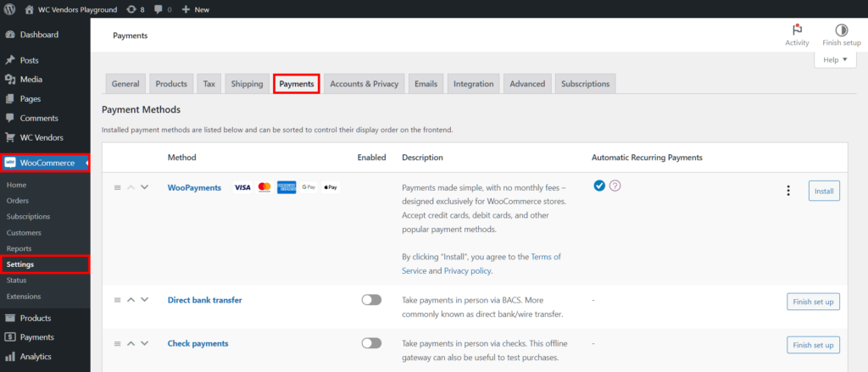Click the New plus icon in admin bar
868x372 pixels.
[186, 9]
